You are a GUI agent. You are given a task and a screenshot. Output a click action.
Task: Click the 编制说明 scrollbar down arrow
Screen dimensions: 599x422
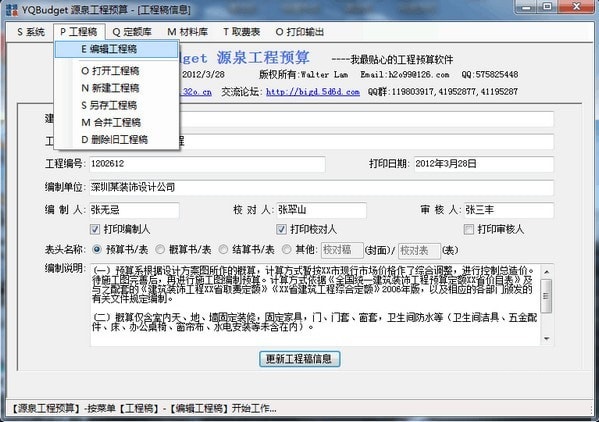click(547, 339)
